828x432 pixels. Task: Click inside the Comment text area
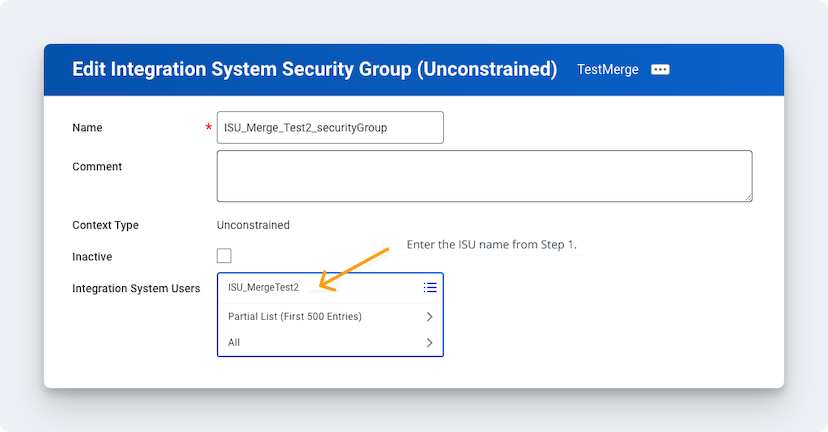click(484, 176)
